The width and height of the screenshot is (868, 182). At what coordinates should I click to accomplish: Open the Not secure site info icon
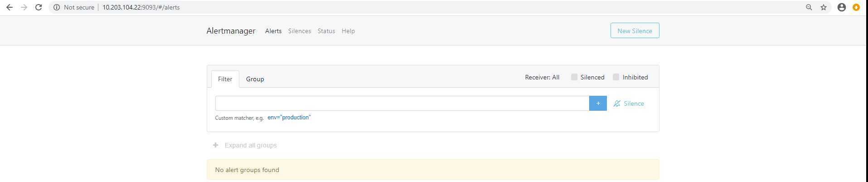click(57, 7)
